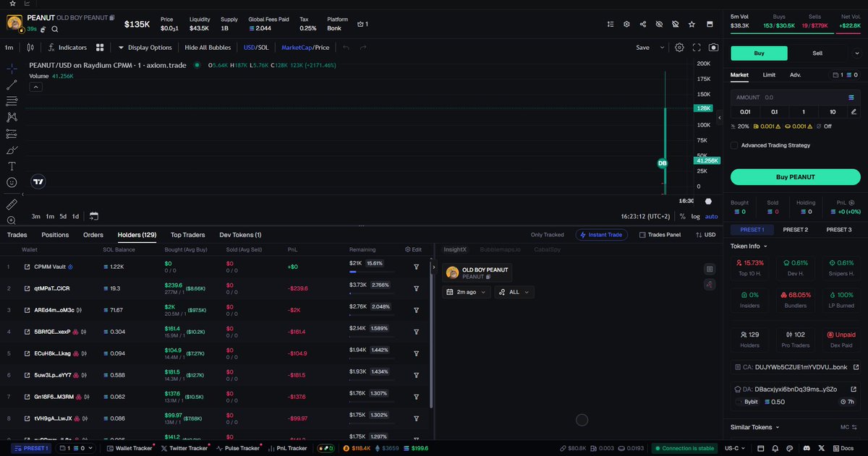Select the trend line drawing tool
Screen dimensions: 868x456
12,85
